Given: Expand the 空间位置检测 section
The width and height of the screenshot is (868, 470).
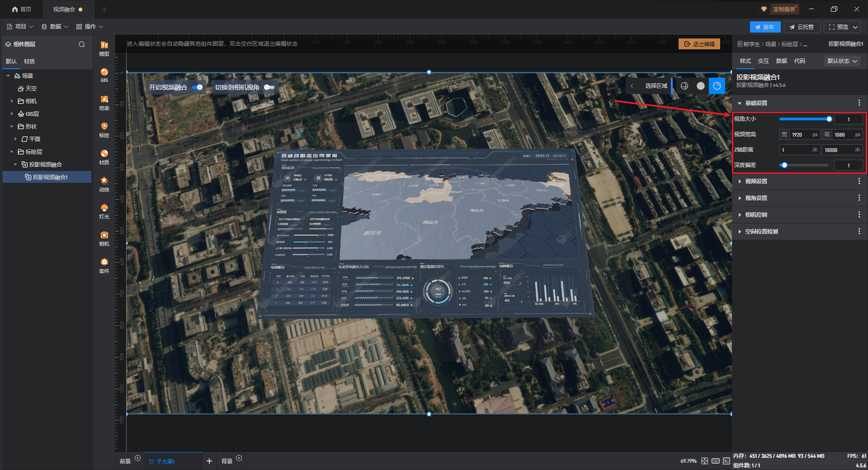Looking at the screenshot, I should point(740,232).
